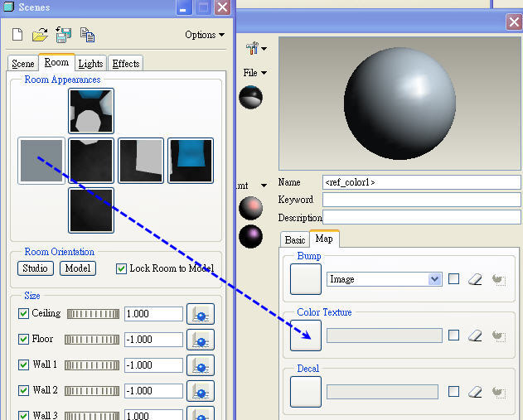The height and width of the screenshot is (420, 523).
Task: Switch to the Scene tab
Action: tap(23, 63)
